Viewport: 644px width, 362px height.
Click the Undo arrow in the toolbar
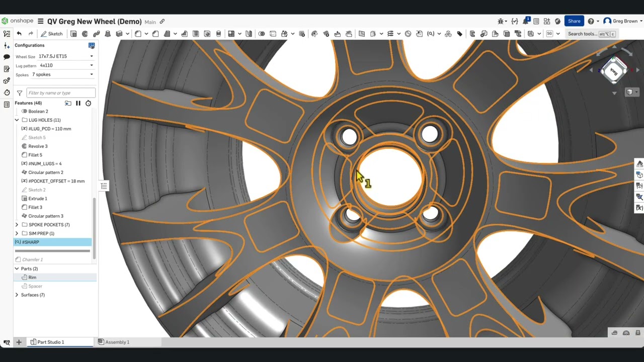click(x=19, y=34)
